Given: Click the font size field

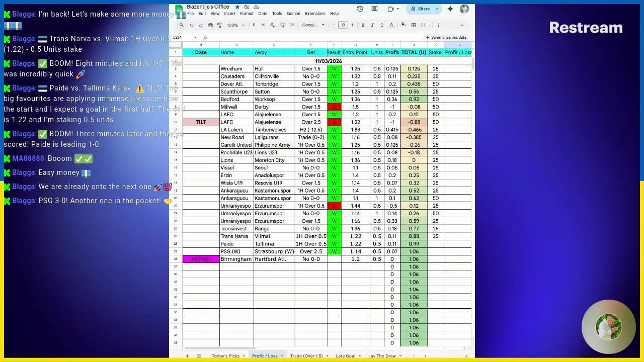Looking at the screenshot, I should (x=343, y=25).
